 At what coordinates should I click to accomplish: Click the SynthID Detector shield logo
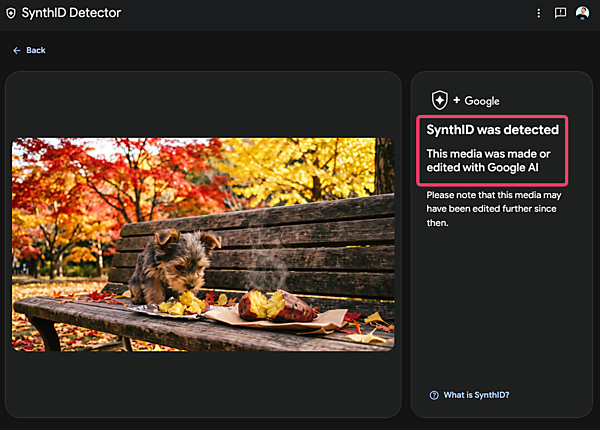(x=11, y=13)
